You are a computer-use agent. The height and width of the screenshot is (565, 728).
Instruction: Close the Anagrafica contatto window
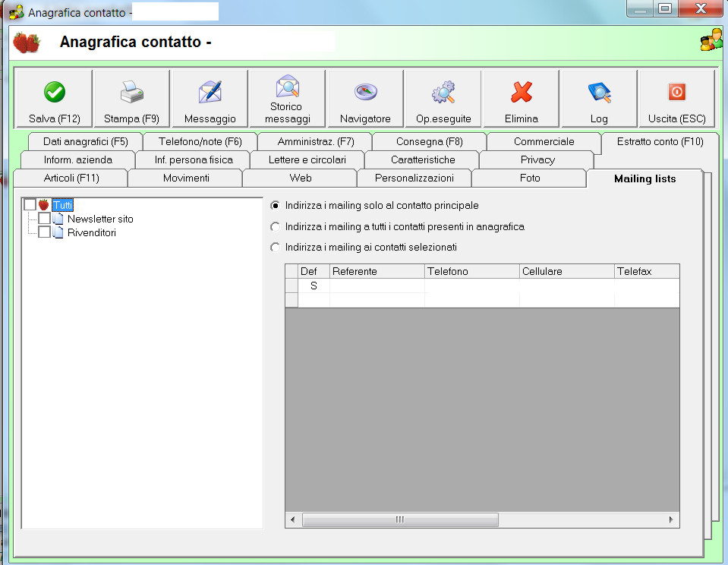pyautogui.click(x=701, y=8)
